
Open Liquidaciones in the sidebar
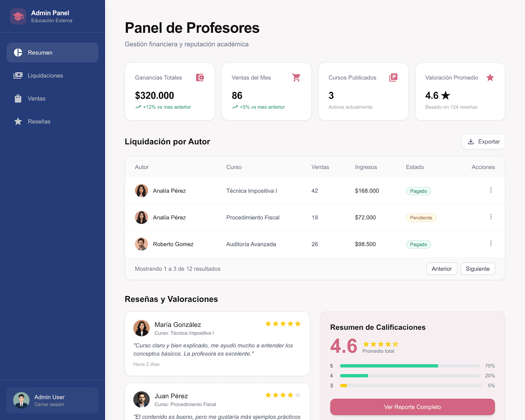click(52, 75)
